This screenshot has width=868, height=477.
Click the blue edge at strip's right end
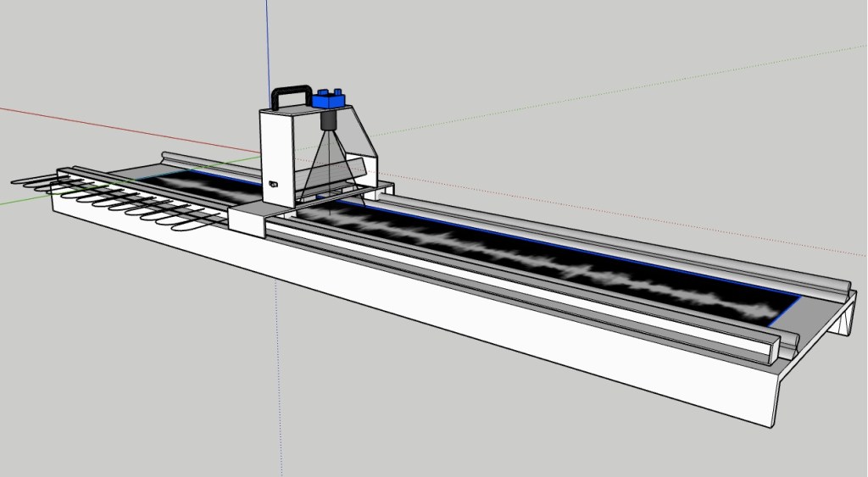coord(787,311)
